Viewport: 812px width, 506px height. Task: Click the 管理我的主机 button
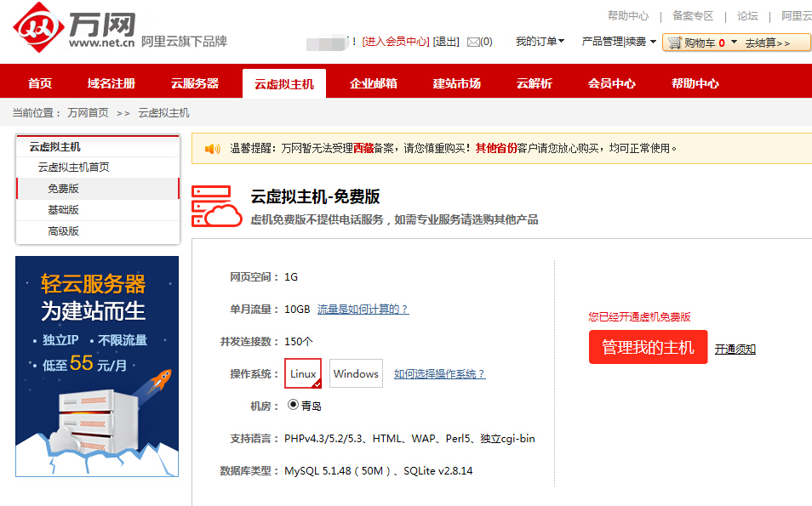tap(648, 347)
